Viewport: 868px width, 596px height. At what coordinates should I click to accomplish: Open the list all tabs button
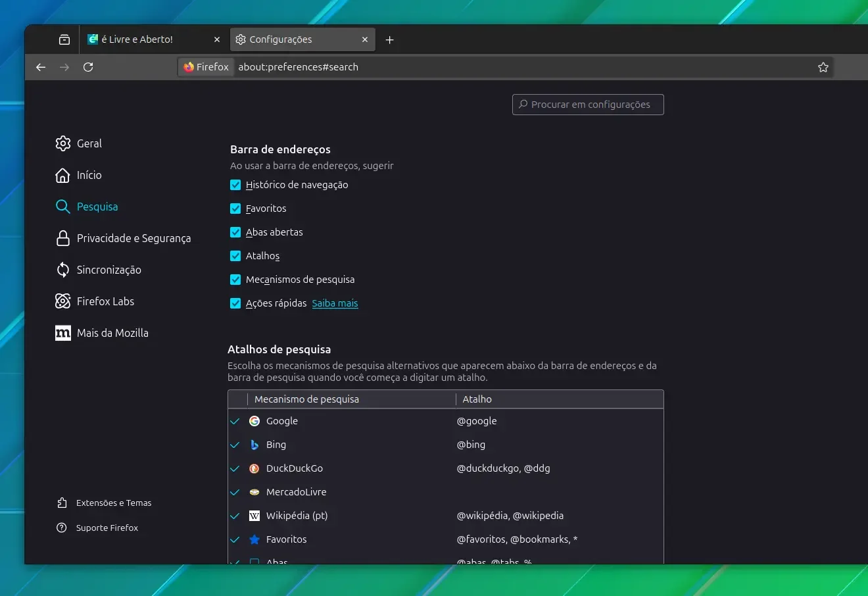tap(64, 39)
